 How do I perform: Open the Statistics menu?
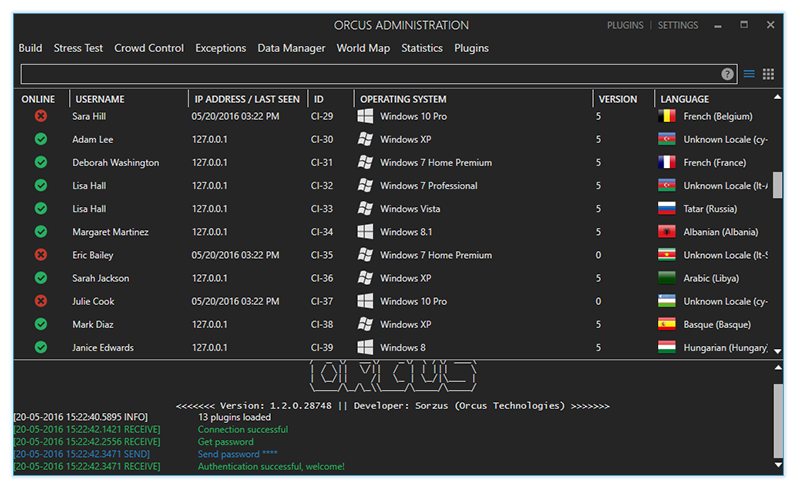422,48
